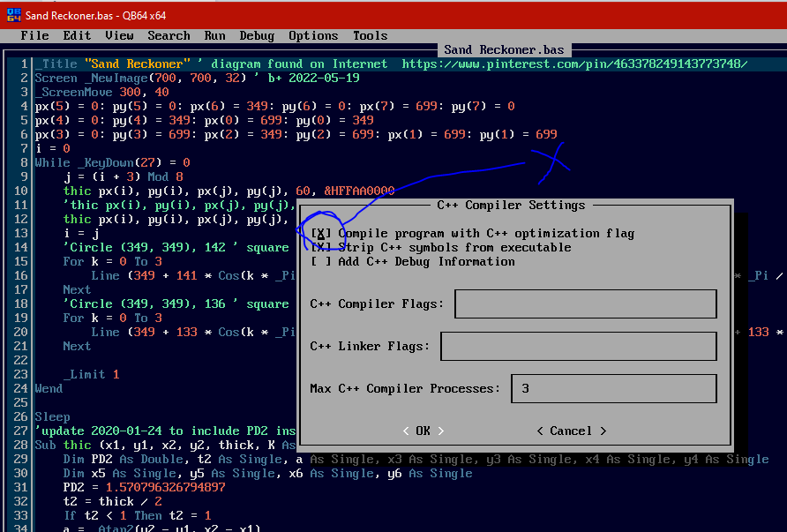Click "If t2 < 1 Then t2 = 1" line

tap(137, 515)
